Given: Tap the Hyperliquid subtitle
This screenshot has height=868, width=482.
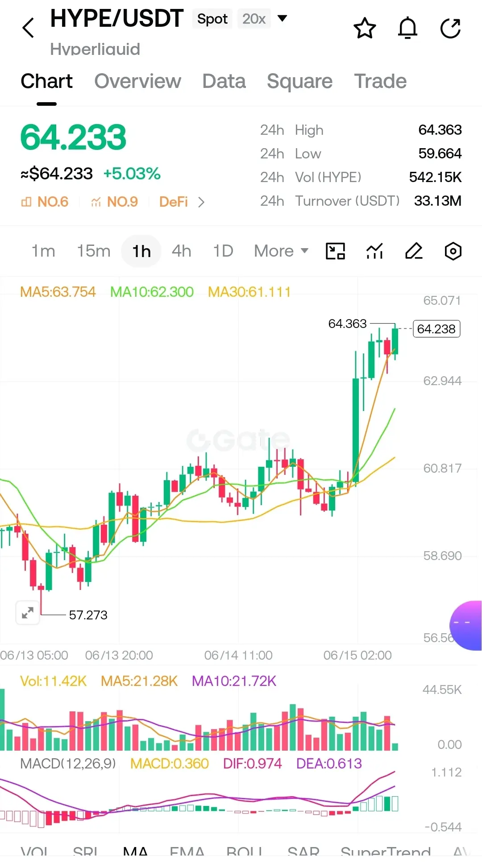Looking at the screenshot, I should click(x=95, y=49).
